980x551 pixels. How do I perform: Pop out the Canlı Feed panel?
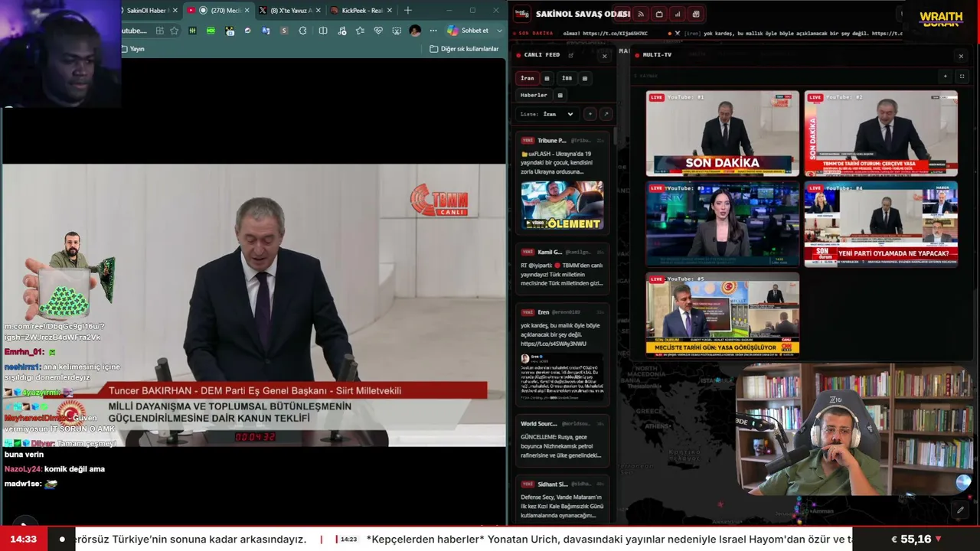click(570, 55)
